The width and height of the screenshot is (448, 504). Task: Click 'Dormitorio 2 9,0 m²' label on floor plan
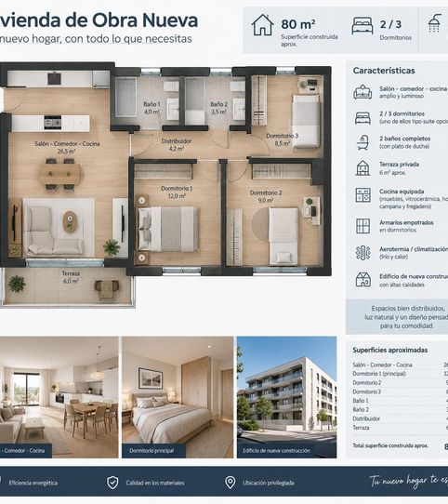point(266,196)
